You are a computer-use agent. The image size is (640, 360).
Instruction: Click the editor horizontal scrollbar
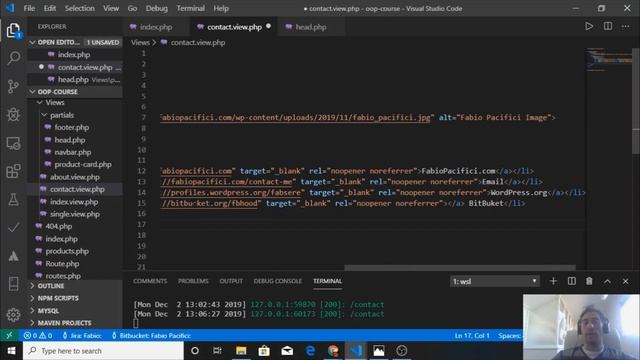point(460,268)
